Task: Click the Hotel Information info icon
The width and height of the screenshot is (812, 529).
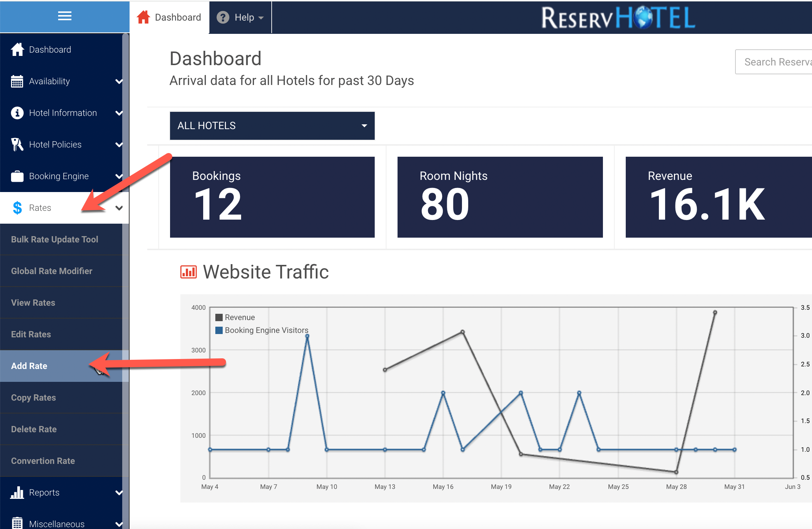Action: (x=17, y=113)
